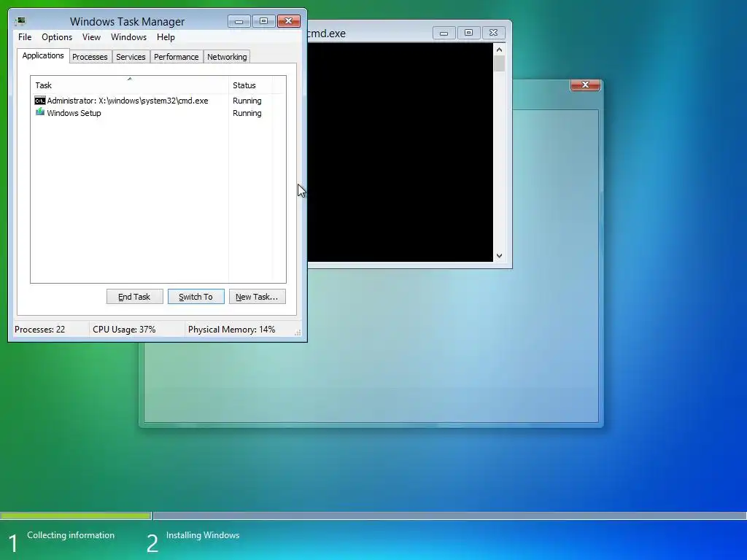
Task: Switch to the Performance tab
Action: coord(177,57)
